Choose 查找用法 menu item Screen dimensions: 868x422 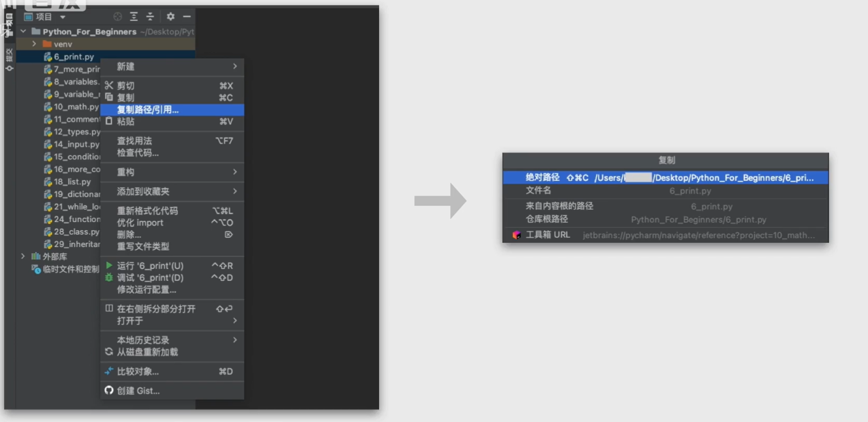pos(172,141)
